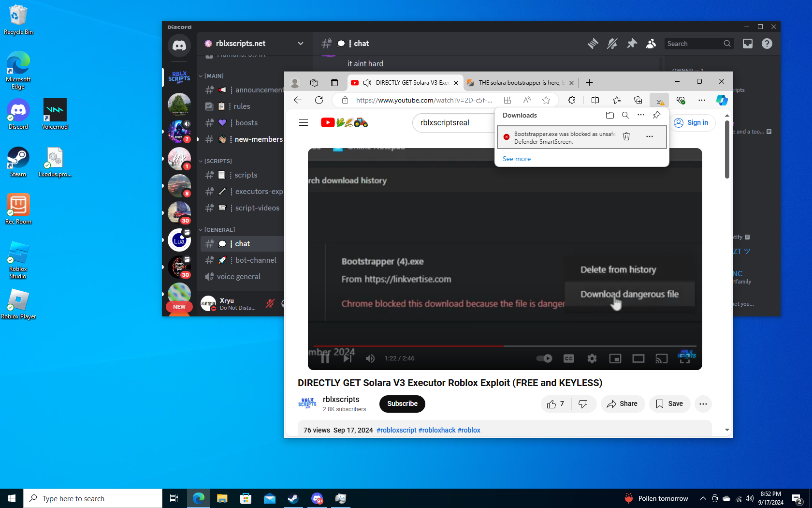
Task: Mute the YouTube video volume
Action: click(370, 359)
